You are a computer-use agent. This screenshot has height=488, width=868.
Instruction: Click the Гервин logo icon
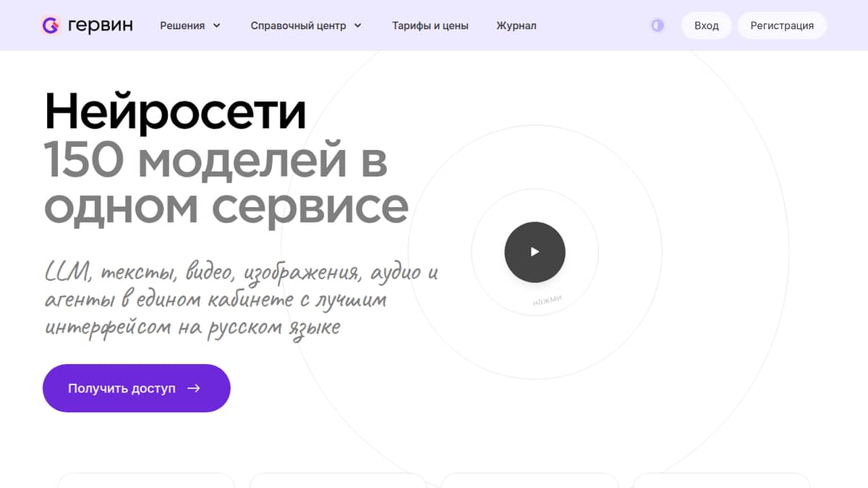(51, 25)
